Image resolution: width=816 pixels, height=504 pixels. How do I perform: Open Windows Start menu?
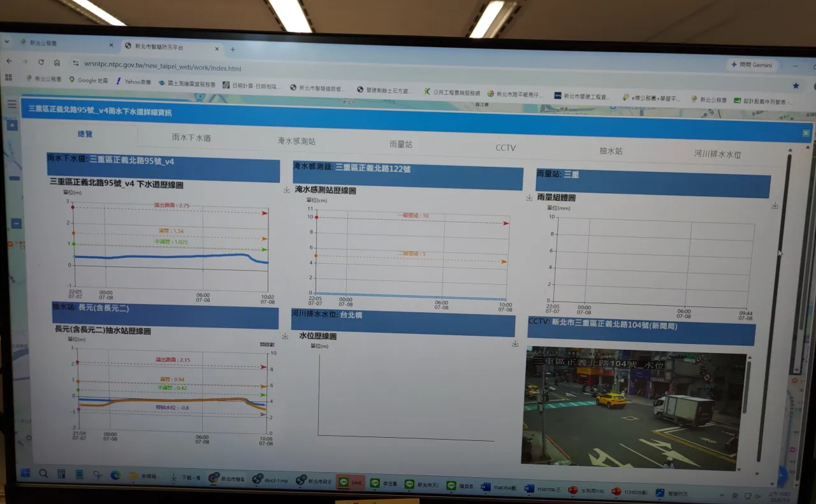click(25, 473)
